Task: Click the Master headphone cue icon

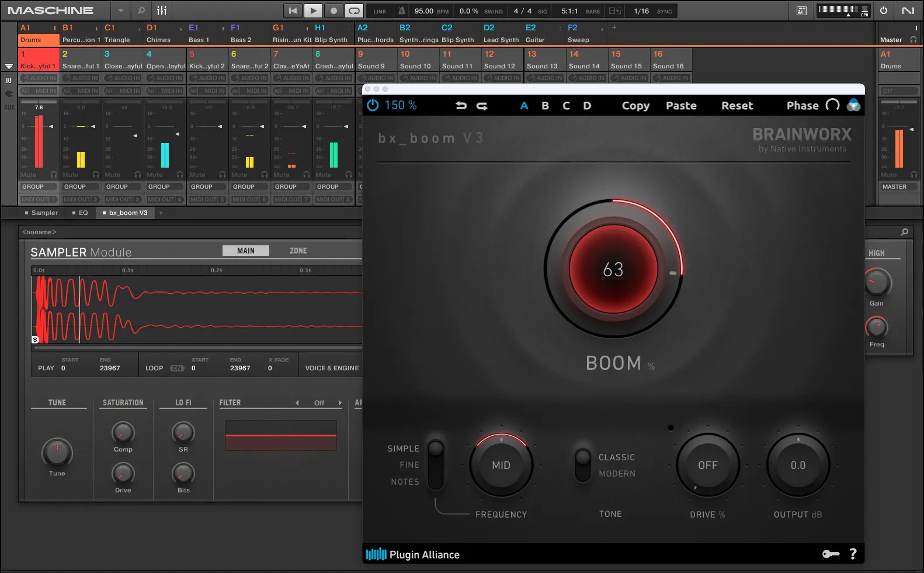Action: pos(913,40)
